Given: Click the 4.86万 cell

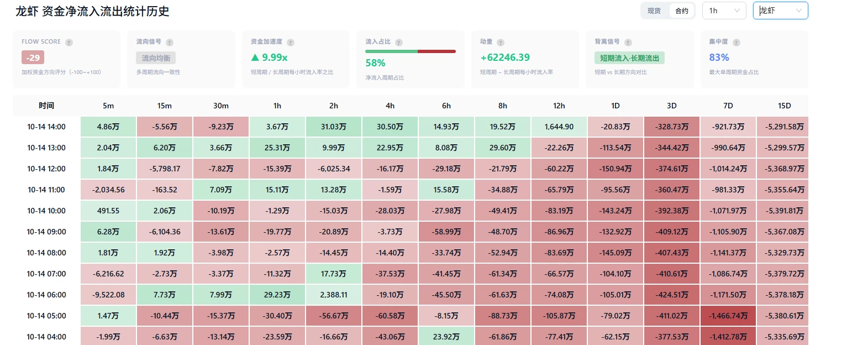Looking at the screenshot, I should tap(108, 127).
